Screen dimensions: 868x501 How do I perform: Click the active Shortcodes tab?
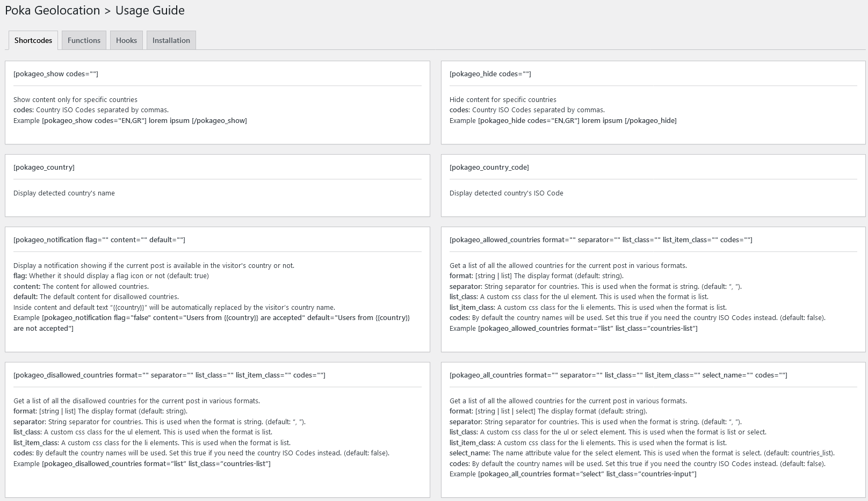point(33,40)
